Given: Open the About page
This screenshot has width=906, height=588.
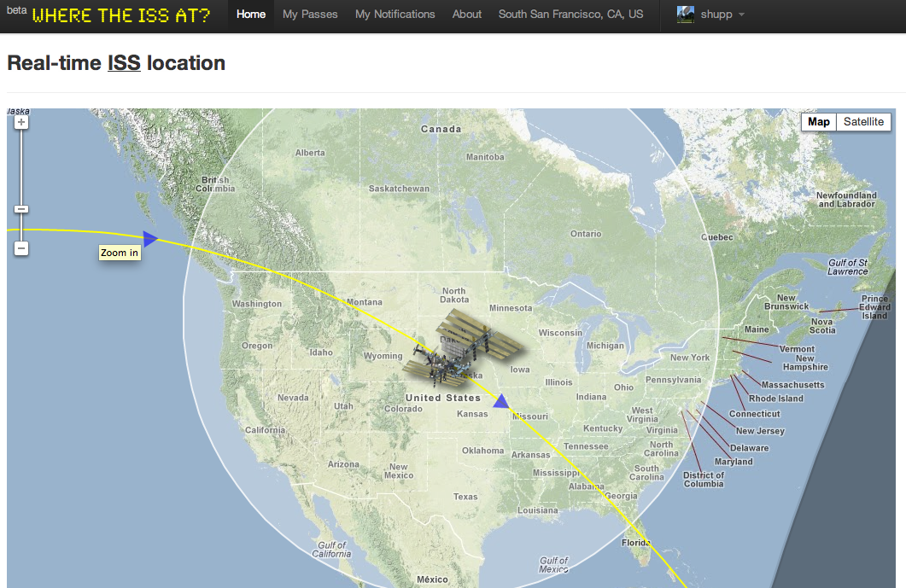Looking at the screenshot, I should (x=467, y=15).
